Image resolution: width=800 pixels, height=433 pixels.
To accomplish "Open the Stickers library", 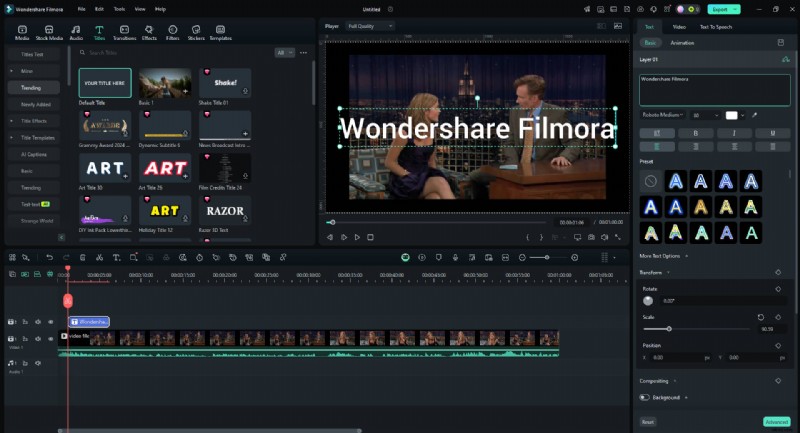I will click(196, 33).
